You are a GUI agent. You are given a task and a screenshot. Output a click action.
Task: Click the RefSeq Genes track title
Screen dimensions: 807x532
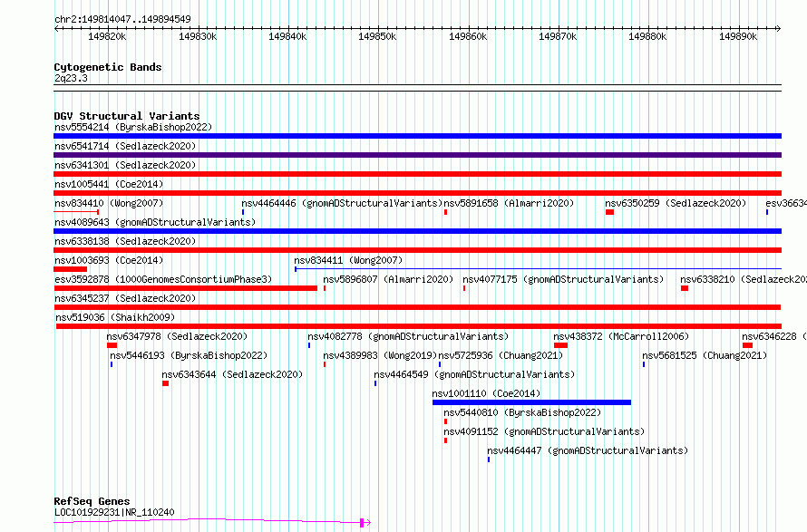pos(92,501)
